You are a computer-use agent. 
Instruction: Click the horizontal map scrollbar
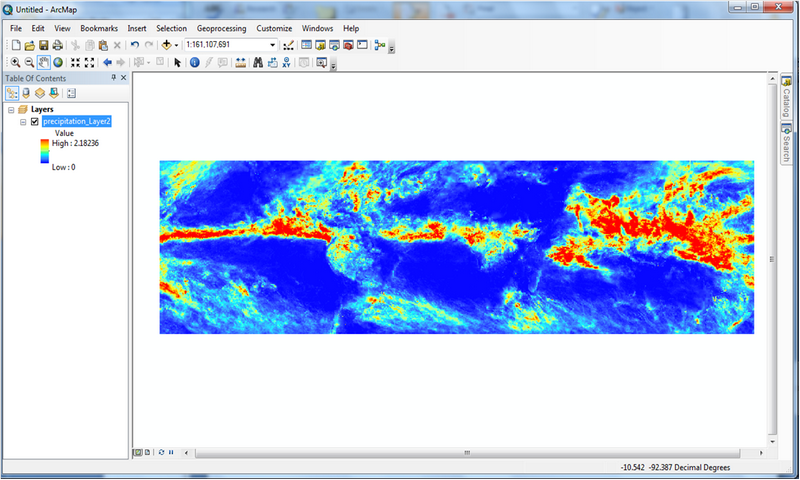coord(470,452)
